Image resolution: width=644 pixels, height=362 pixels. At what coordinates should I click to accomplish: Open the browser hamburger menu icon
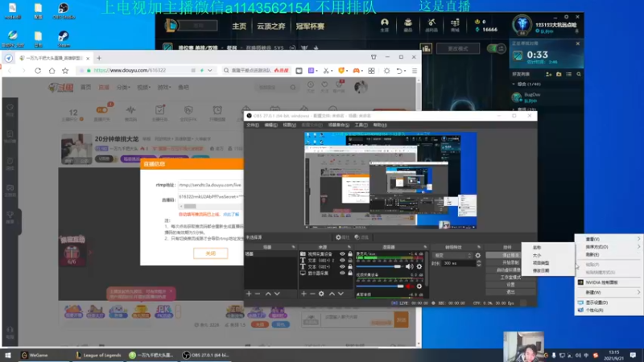coord(415,71)
